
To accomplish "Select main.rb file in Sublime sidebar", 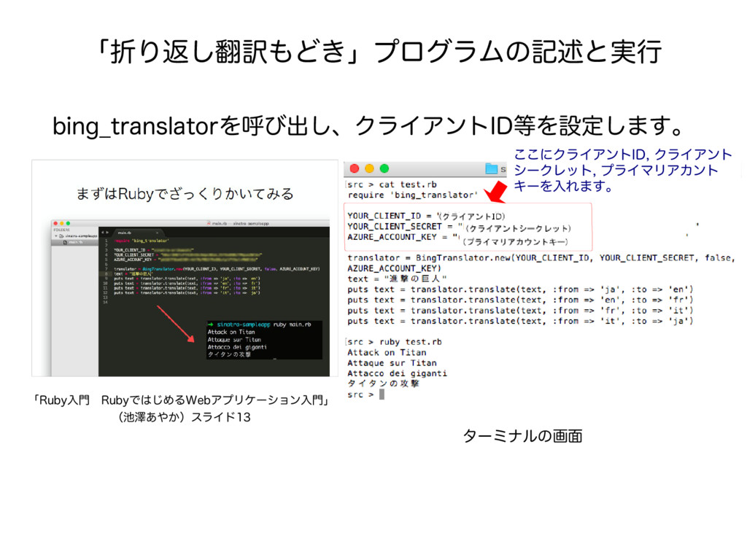I will 74,242.
